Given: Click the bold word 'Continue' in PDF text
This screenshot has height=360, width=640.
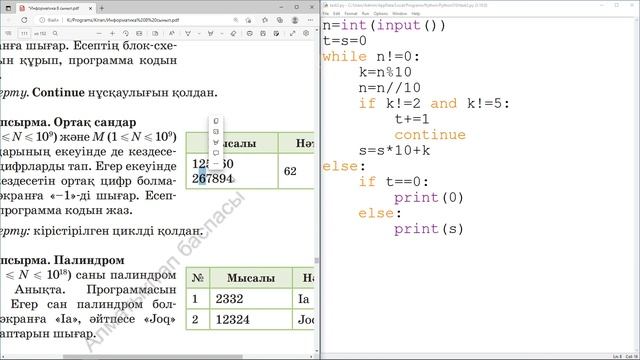Looking at the screenshot, I should coord(58,93).
